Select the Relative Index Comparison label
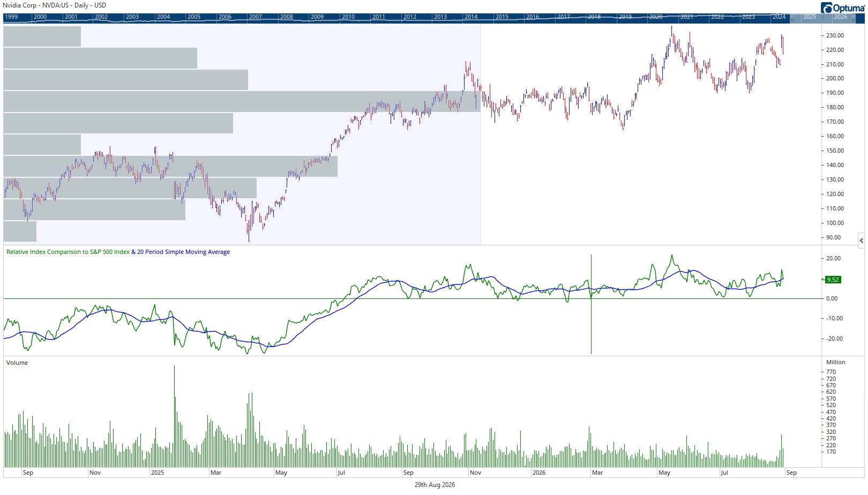 [x=68, y=252]
